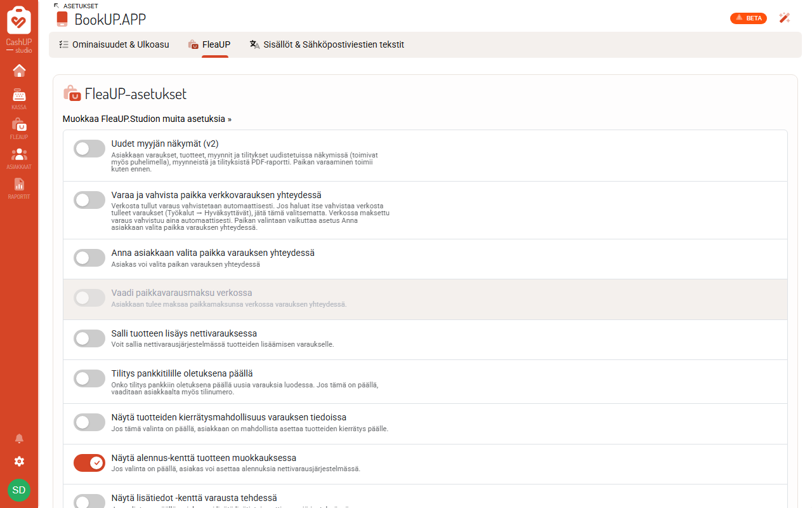812x508 pixels.
Task: Click description 'Asiakas voi valita paikan varauksen yhteydessä'
Action: pos(186,264)
